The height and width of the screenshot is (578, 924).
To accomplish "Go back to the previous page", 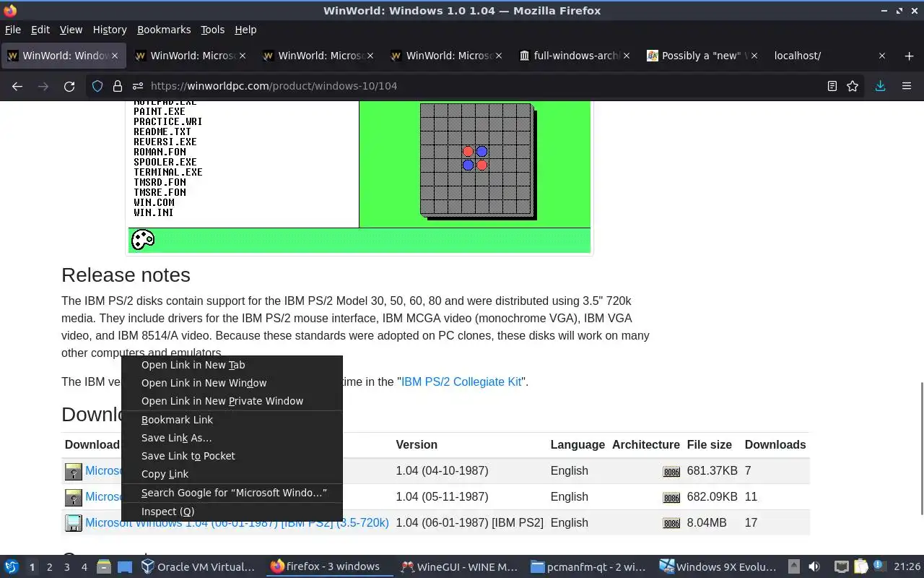I will [x=17, y=86].
